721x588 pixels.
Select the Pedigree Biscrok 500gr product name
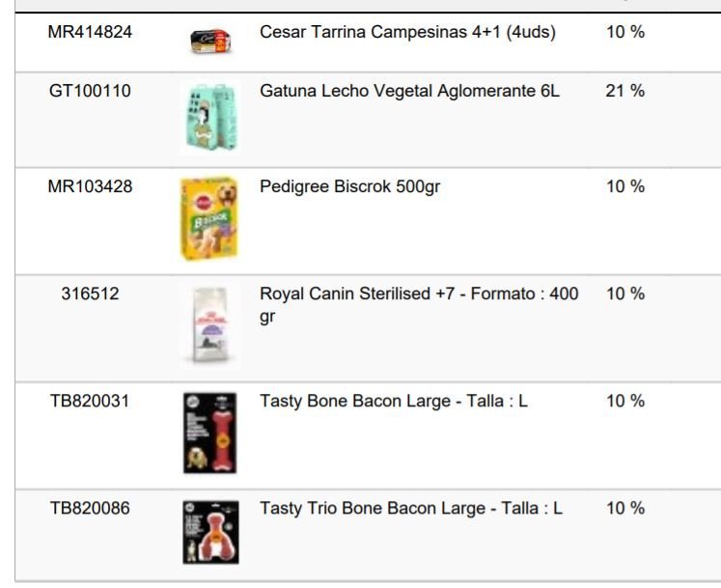(349, 186)
